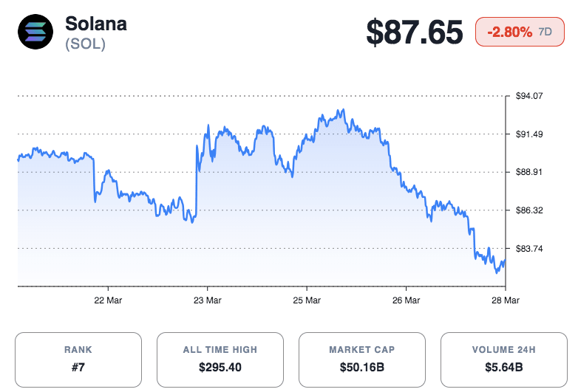
Task: Click the 23 Mar date axis label
Action: 208,300
